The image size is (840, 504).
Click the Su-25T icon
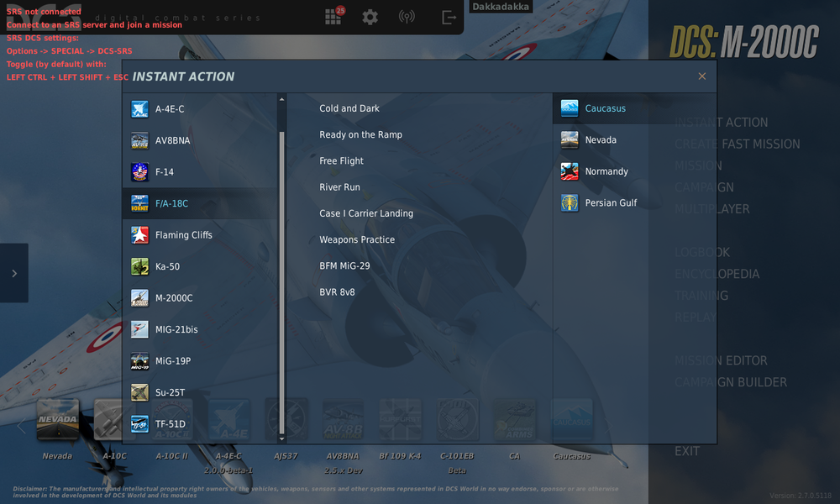click(x=139, y=392)
